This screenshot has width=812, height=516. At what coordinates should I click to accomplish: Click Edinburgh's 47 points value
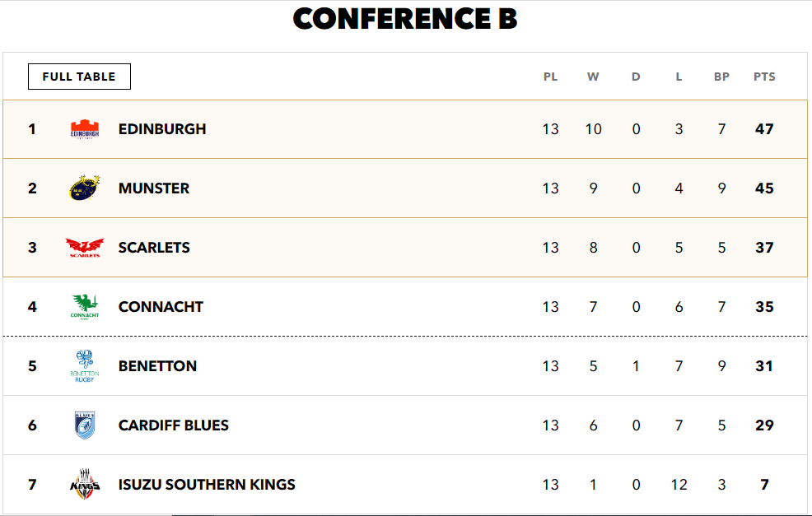click(764, 129)
